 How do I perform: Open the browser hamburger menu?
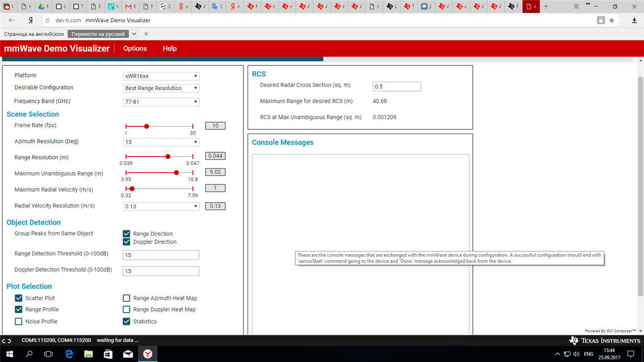tap(576, 6)
